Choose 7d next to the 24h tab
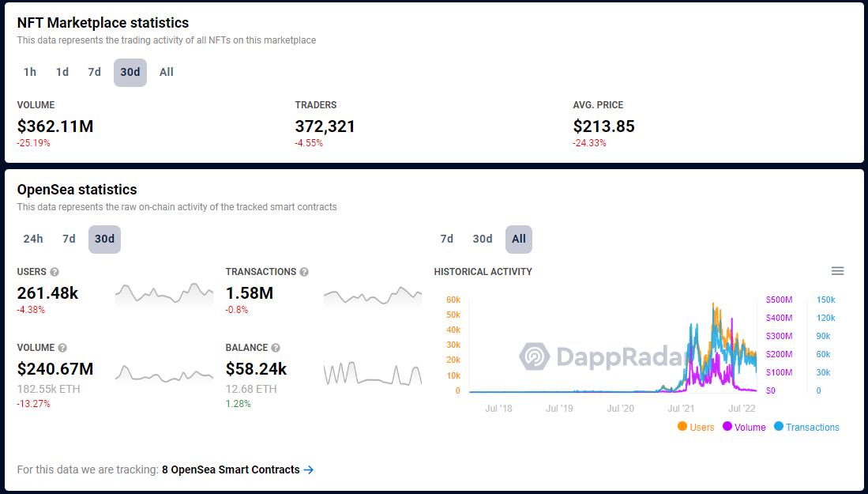The image size is (868, 494). pos(69,239)
